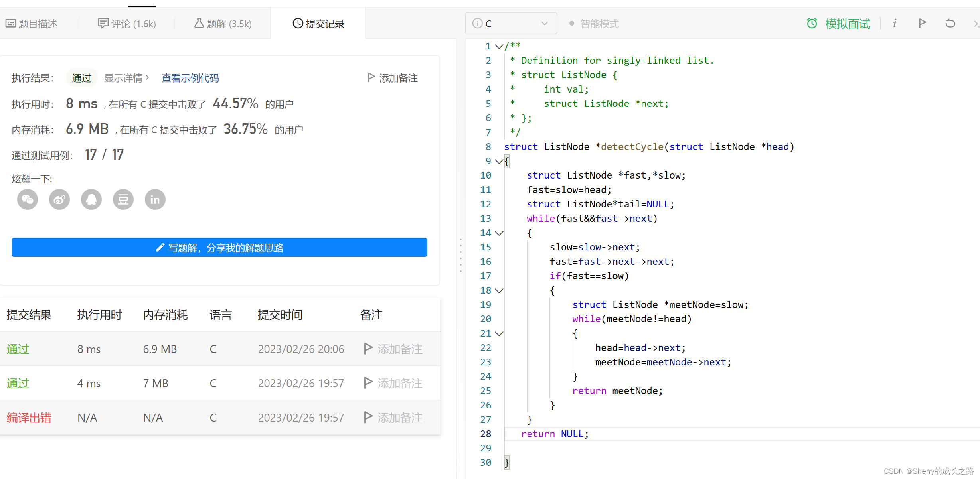
Task: Share result via WeChat icon
Action: (x=28, y=199)
